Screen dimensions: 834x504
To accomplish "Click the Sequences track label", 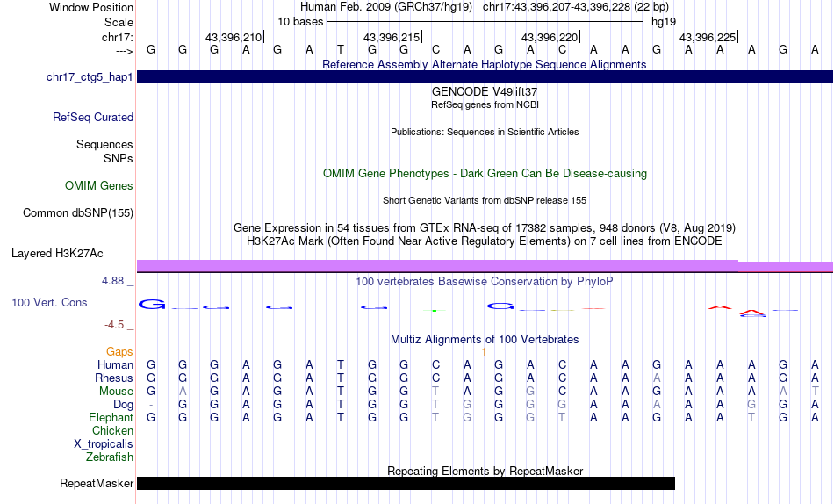I will tap(104, 144).
